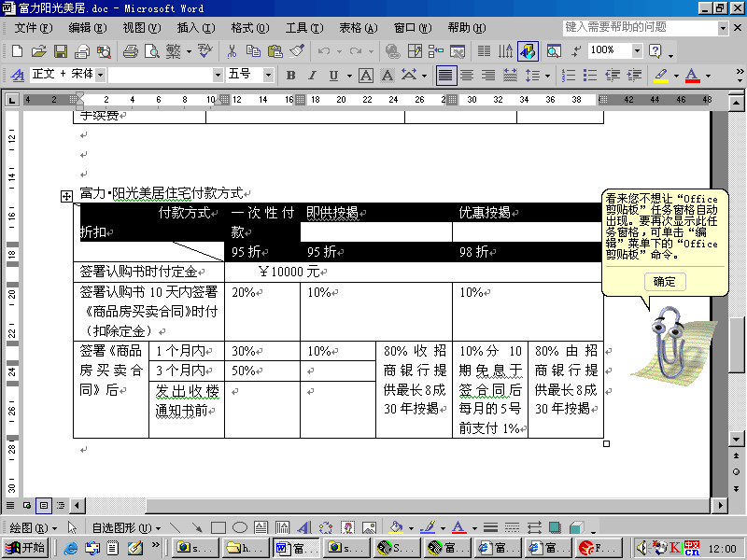Open the 插入 menu
Viewport: 747px width, 560px height.
(x=196, y=28)
